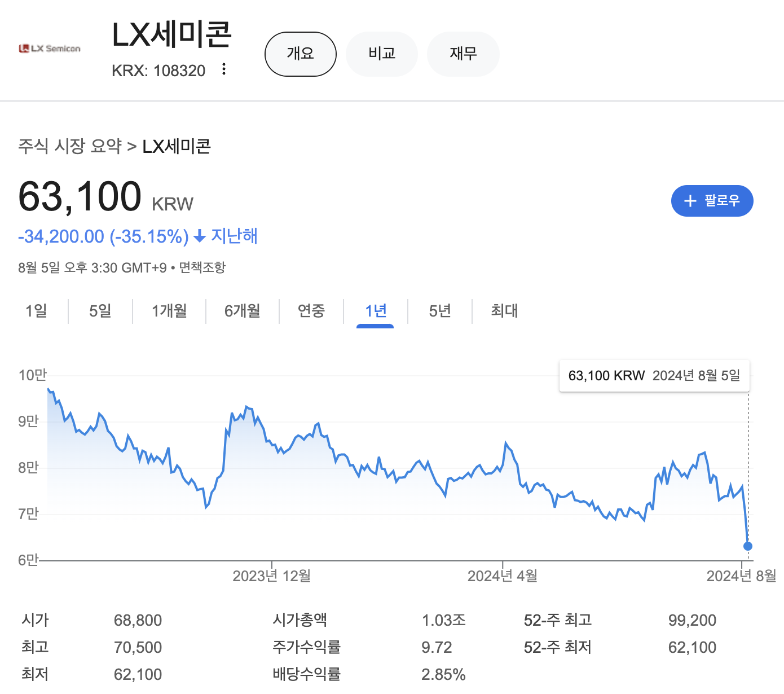Click the chart tooltip showing 2024년 8월 5일

[654, 376]
